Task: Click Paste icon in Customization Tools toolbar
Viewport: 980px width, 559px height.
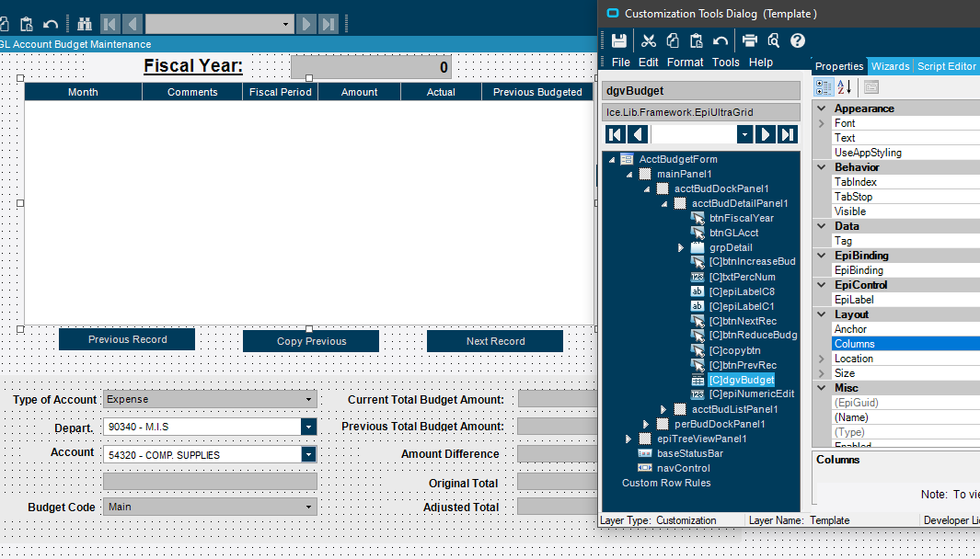Action: coord(697,40)
